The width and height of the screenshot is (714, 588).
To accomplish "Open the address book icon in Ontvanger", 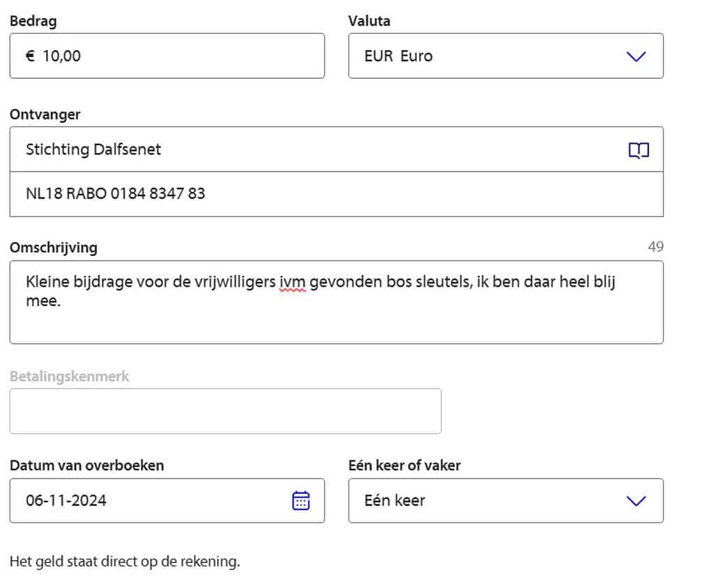I will click(x=639, y=150).
